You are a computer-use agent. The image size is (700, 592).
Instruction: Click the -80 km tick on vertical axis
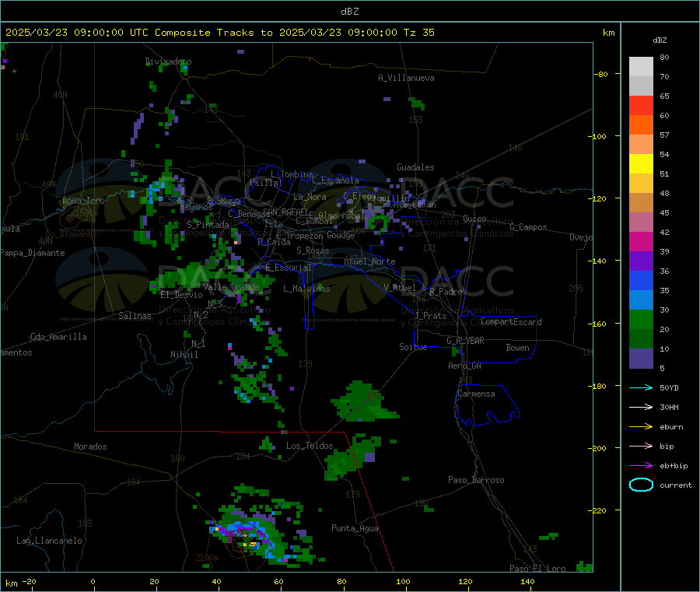pyautogui.click(x=601, y=74)
